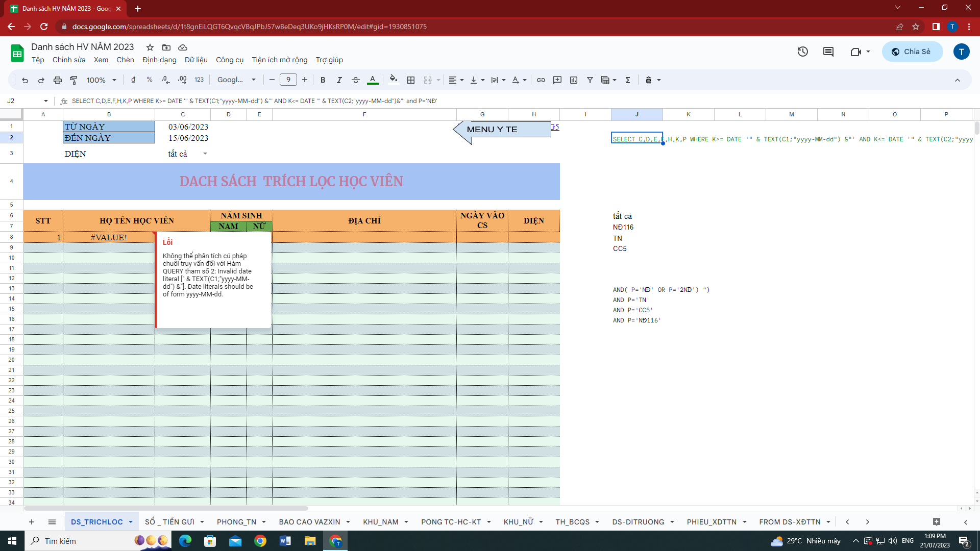Click the Chia Sẻ share button
This screenshot has width=980, height=551.
[x=912, y=52]
